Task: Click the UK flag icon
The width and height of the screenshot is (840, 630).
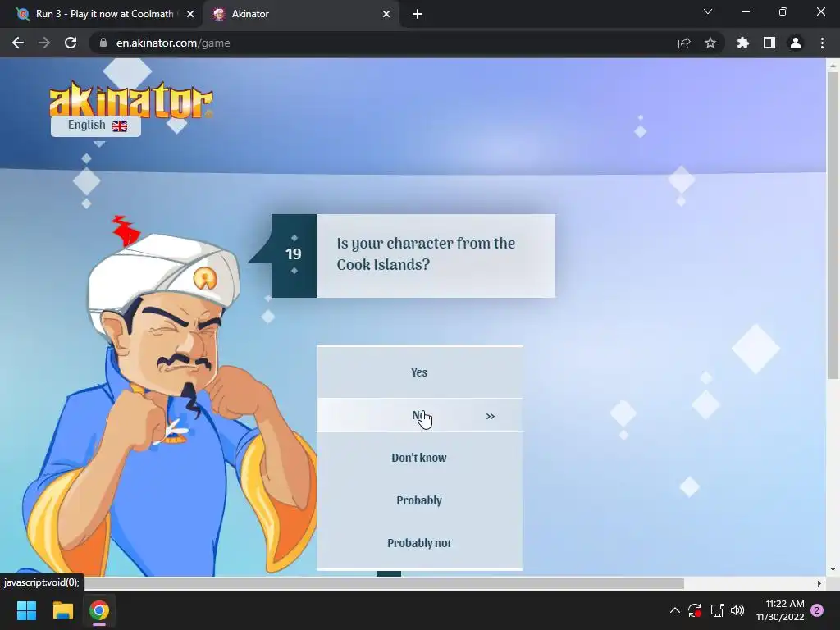Action: coord(120,126)
